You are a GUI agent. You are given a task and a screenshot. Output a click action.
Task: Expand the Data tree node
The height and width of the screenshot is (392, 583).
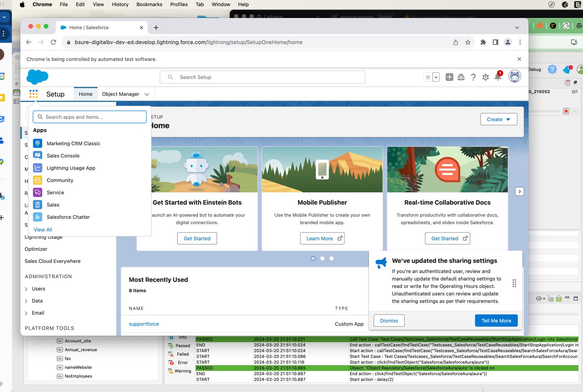point(26,301)
